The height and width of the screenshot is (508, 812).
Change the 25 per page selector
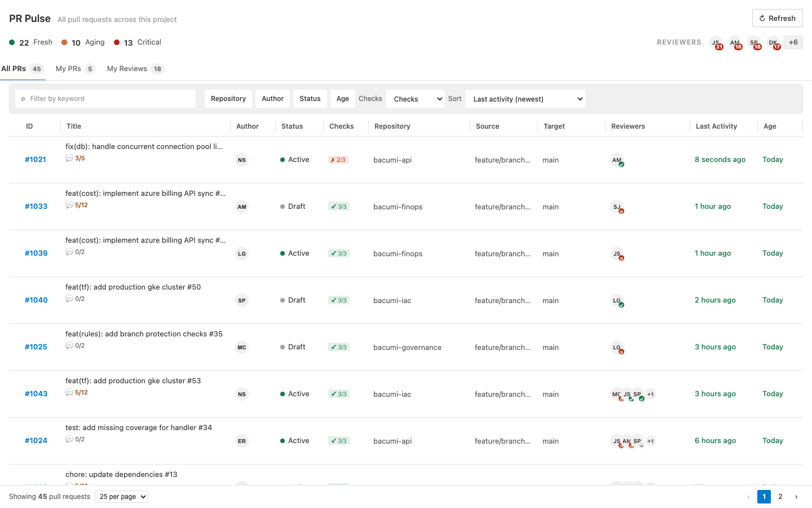121,497
